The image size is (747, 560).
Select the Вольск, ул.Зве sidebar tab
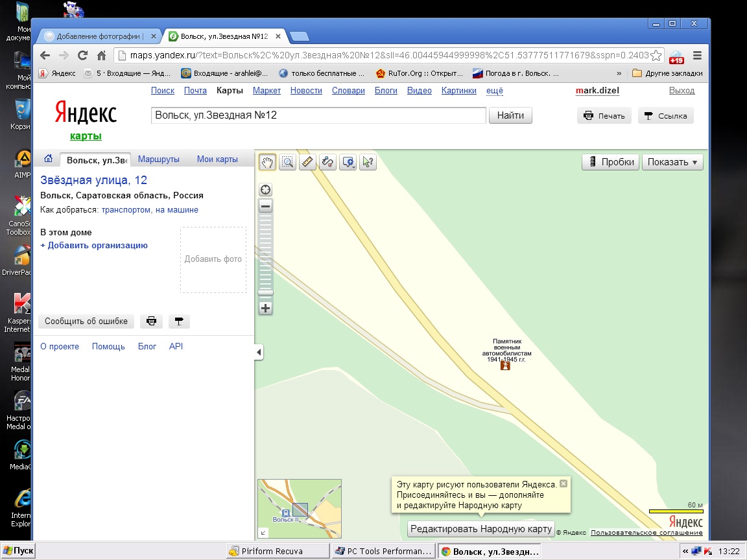[95, 160]
